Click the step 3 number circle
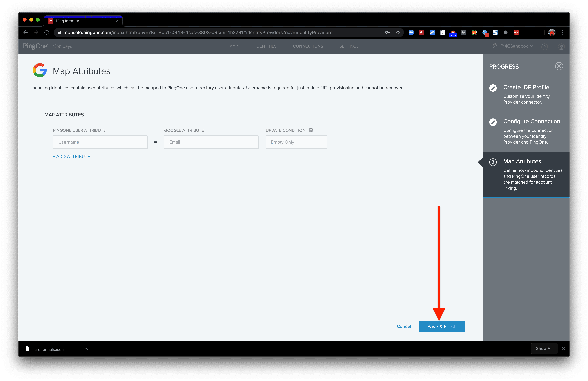The image size is (588, 381). pos(493,162)
